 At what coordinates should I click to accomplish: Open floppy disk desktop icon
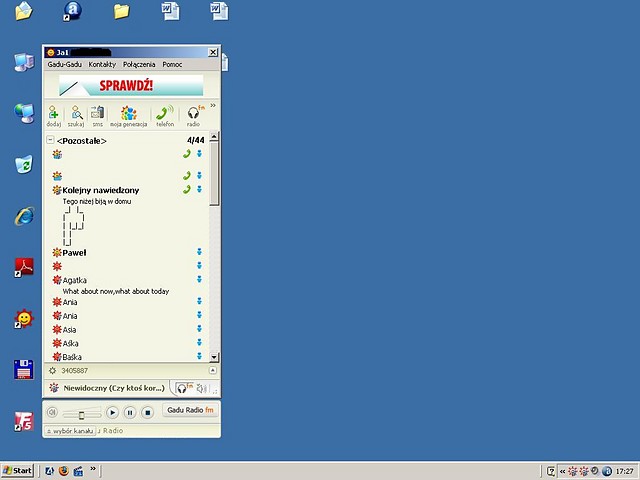coord(24,369)
